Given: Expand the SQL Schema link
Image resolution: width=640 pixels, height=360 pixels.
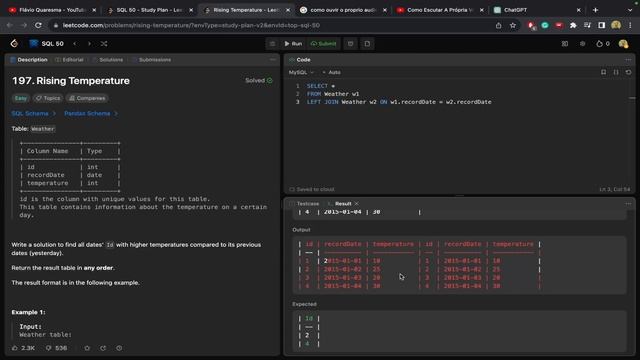Looking at the screenshot, I should click(33, 113).
